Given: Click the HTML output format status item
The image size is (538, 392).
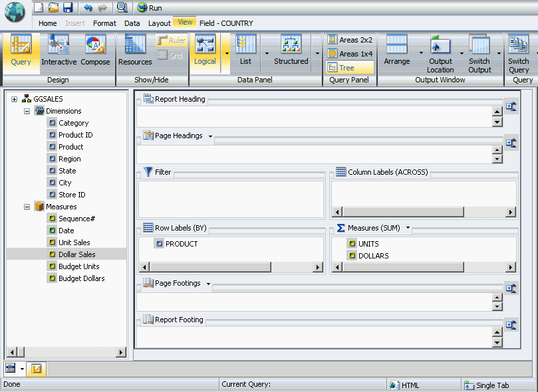Looking at the screenshot, I should click(404, 385).
